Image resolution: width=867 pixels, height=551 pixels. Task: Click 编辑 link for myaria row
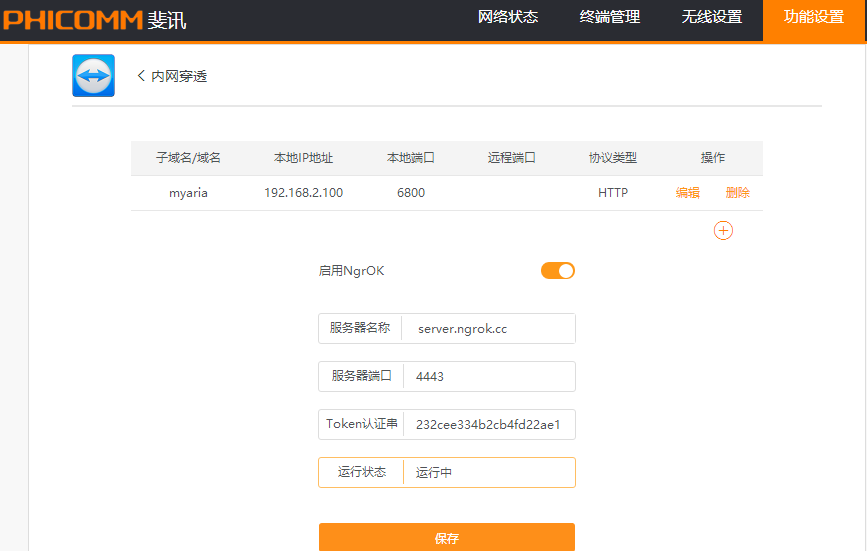(x=688, y=193)
